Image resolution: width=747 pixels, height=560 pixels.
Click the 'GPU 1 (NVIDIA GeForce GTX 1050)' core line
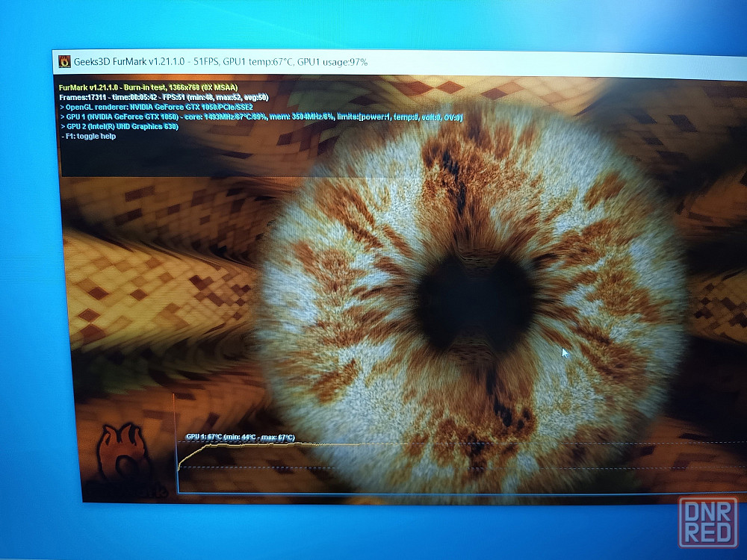261,116
